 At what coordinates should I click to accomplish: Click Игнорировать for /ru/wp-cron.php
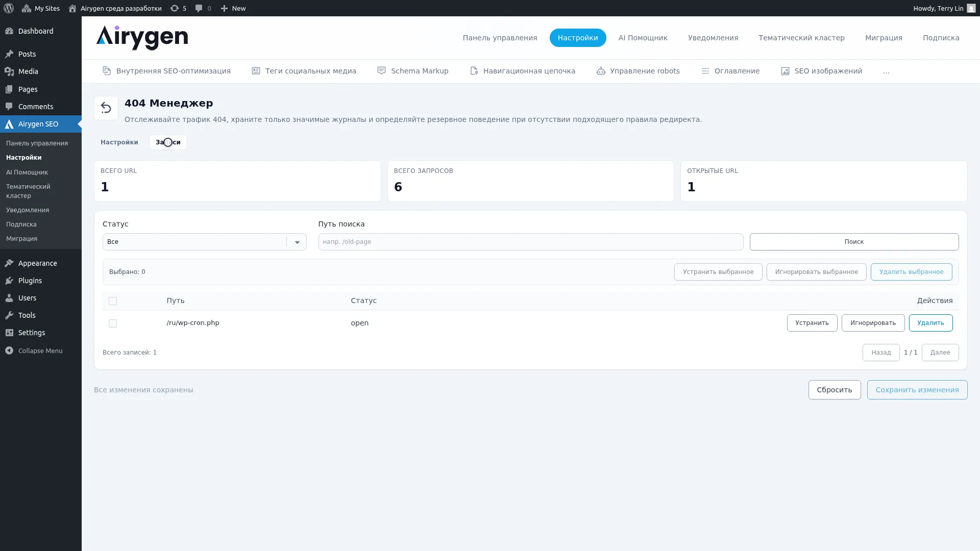(873, 323)
